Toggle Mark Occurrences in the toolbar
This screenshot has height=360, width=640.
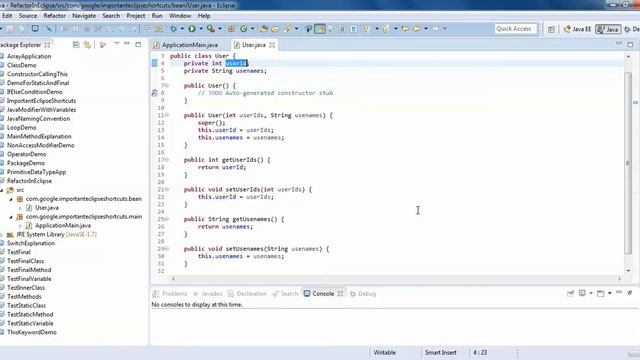pyautogui.click(x=320, y=29)
